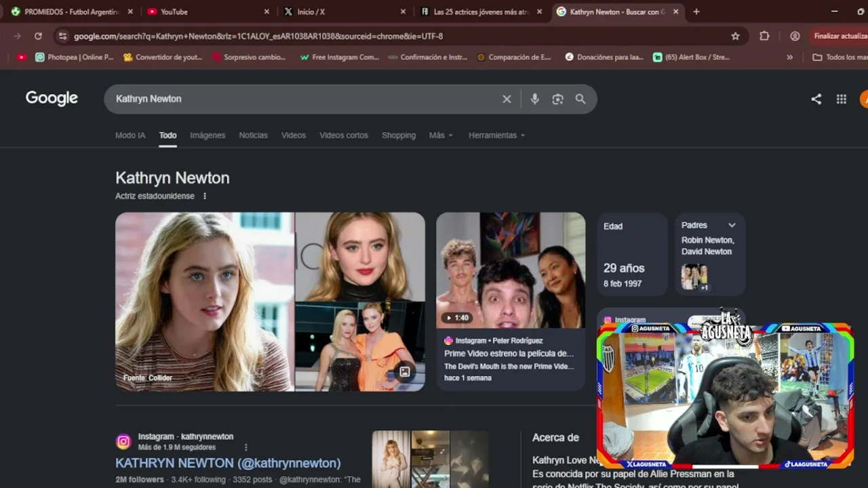Click the browser address bar URL
Viewport: 868px width, 488px height.
[258, 36]
